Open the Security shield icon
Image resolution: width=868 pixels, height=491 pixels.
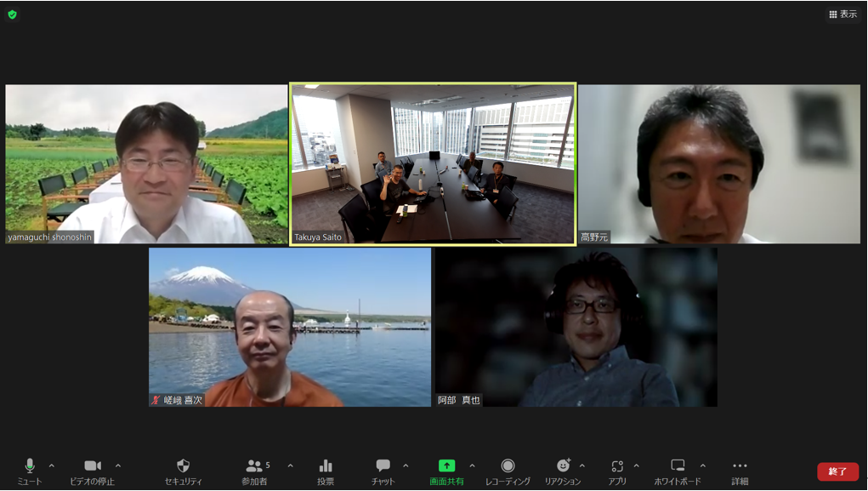(x=183, y=466)
